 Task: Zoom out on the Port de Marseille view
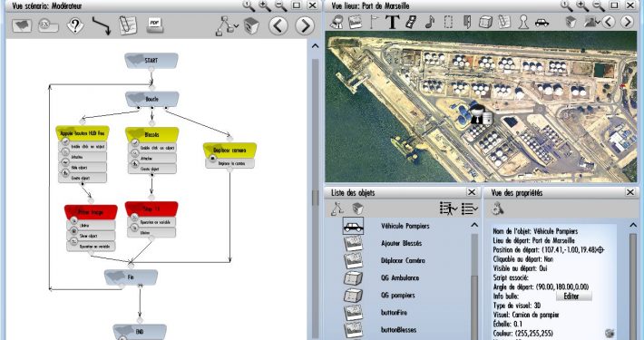coord(599,5)
